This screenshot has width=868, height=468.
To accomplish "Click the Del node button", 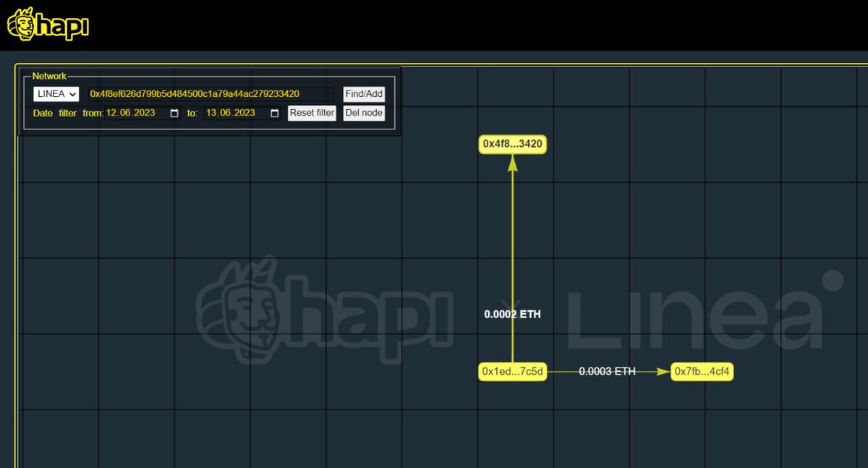I will [x=364, y=113].
